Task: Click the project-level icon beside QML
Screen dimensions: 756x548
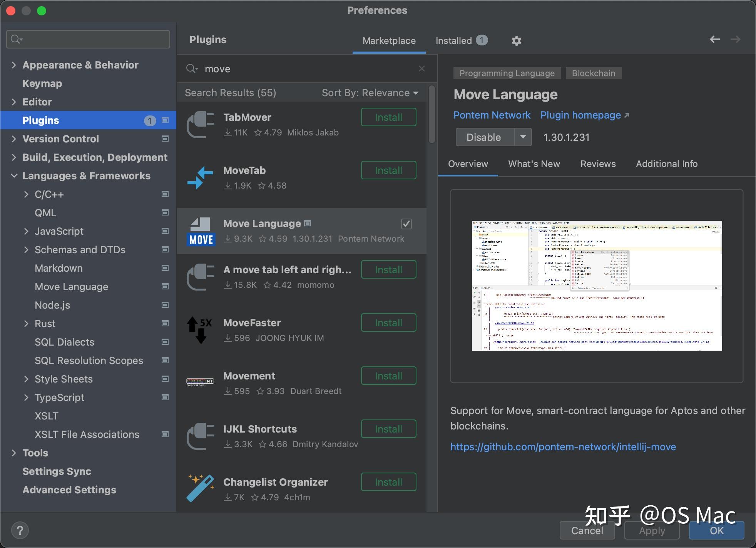Action: (x=165, y=212)
